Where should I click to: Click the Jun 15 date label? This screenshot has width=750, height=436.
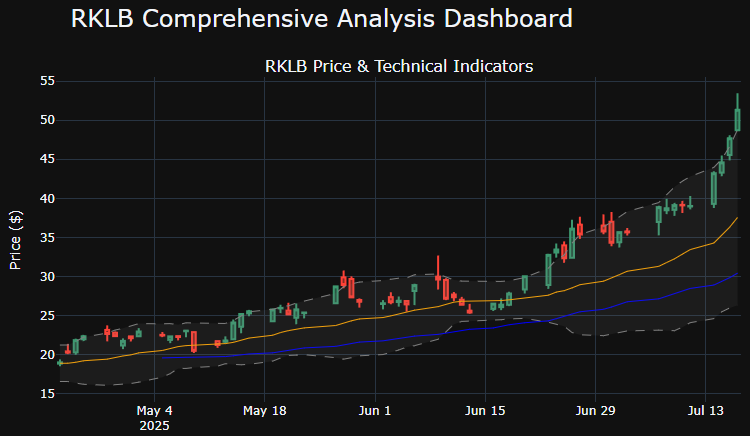coord(485,411)
